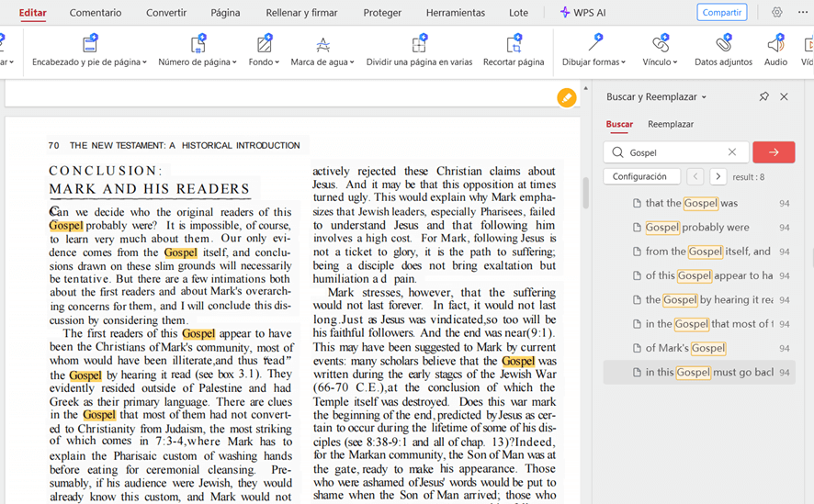Select the Marca de agua tool
Viewport: 814px width, 504px height.
pyautogui.click(x=322, y=44)
